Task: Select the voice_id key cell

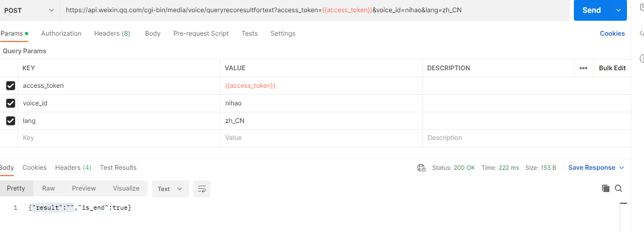Action: click(x=120, y=103)
